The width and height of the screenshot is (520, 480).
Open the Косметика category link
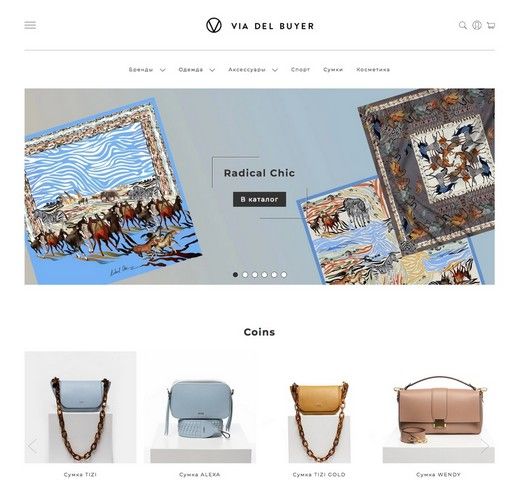(373, 70)
